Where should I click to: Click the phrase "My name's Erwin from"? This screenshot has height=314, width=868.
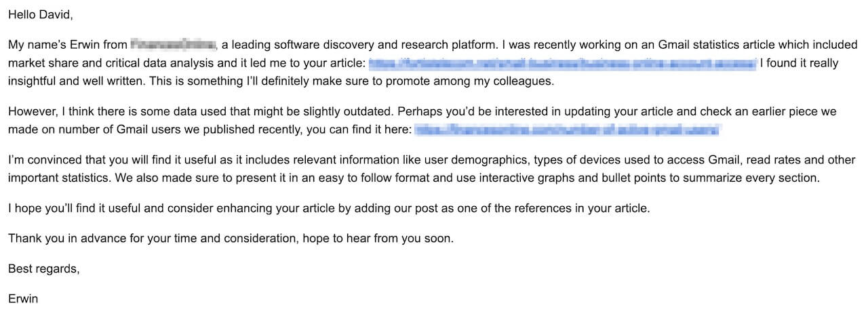pyautogui.click(x=67, y=45)
